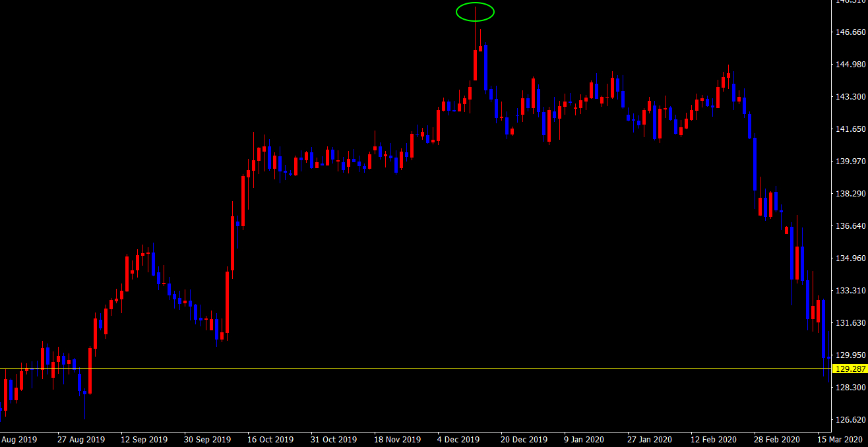This screenshot has height=447, width=868.
Task: Click the 18 Nov 2019 date label
Action: (397, 440)
